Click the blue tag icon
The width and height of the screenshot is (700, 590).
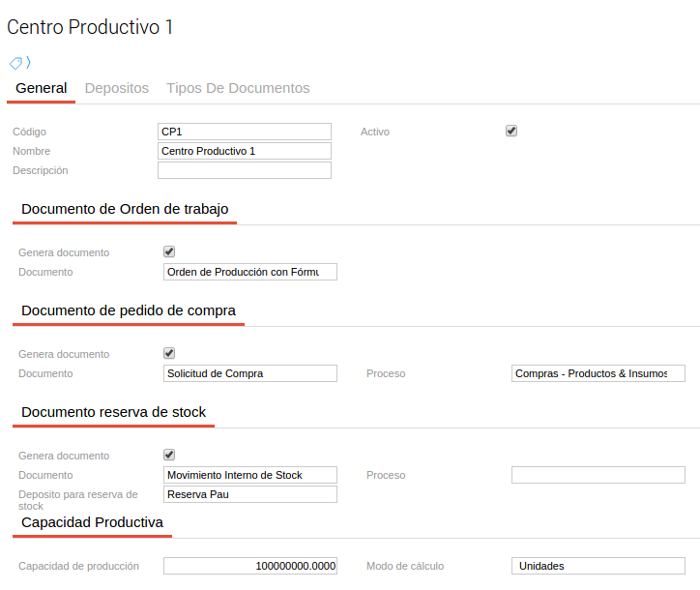pos(15,63)
